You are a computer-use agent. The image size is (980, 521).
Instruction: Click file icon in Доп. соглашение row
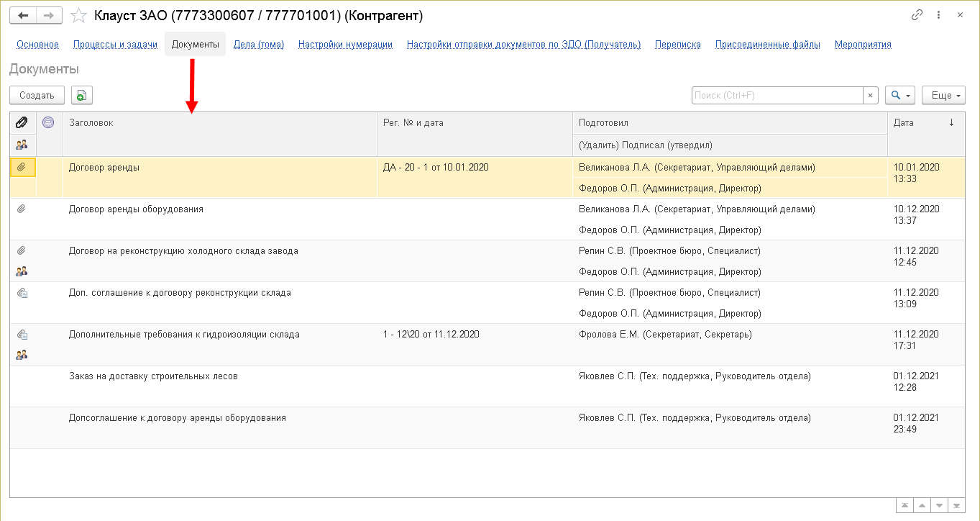(x=22, y=292)
